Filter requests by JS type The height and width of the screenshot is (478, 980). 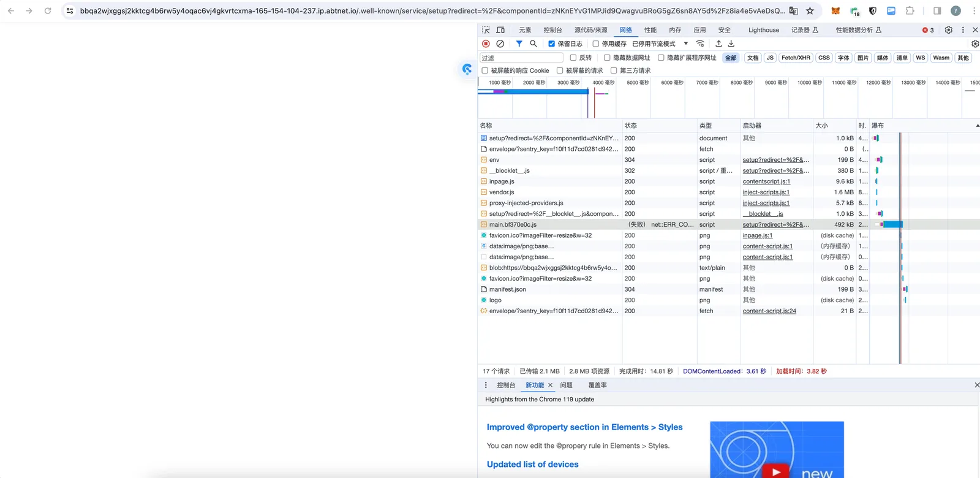click(x=770, y=58)
